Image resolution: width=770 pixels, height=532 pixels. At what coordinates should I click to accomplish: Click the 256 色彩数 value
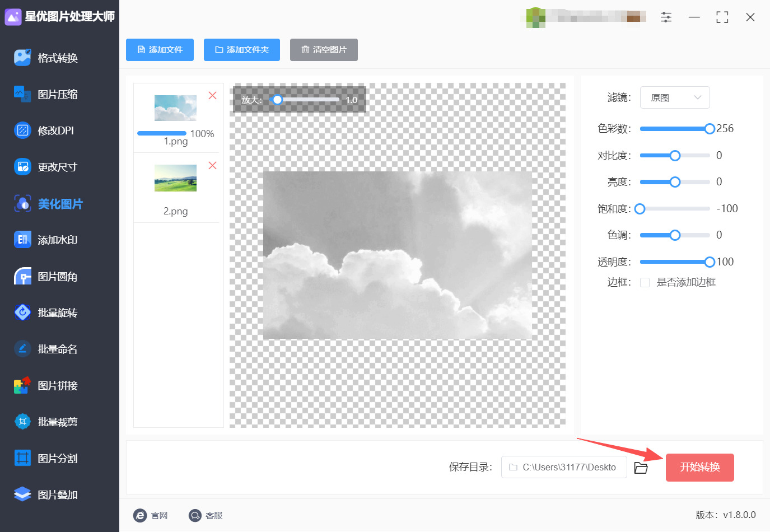[725, 129]
